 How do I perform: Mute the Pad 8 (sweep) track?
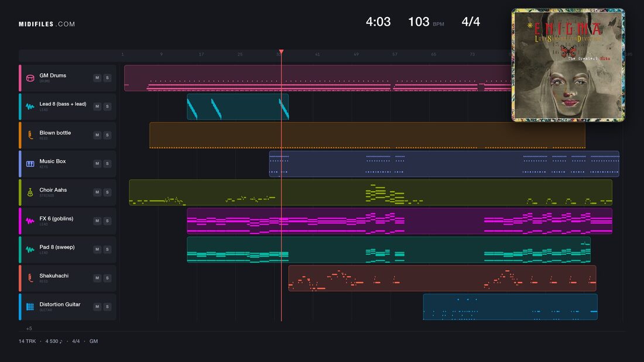pos(97,249)
